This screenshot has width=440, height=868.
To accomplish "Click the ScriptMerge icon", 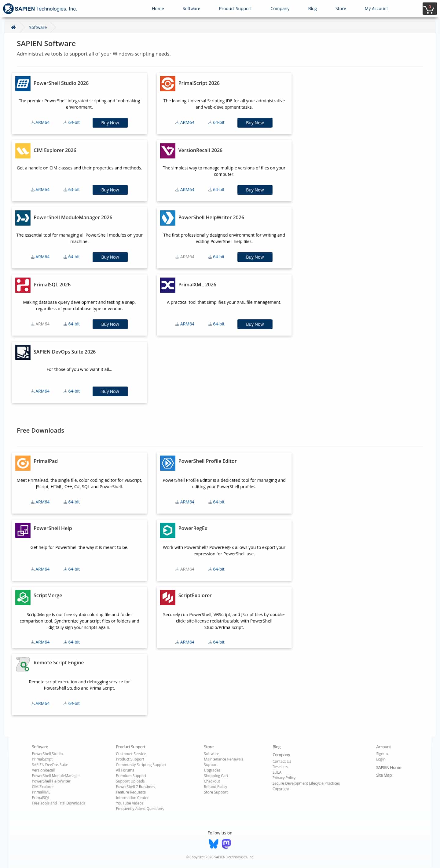I will point(23,597).
